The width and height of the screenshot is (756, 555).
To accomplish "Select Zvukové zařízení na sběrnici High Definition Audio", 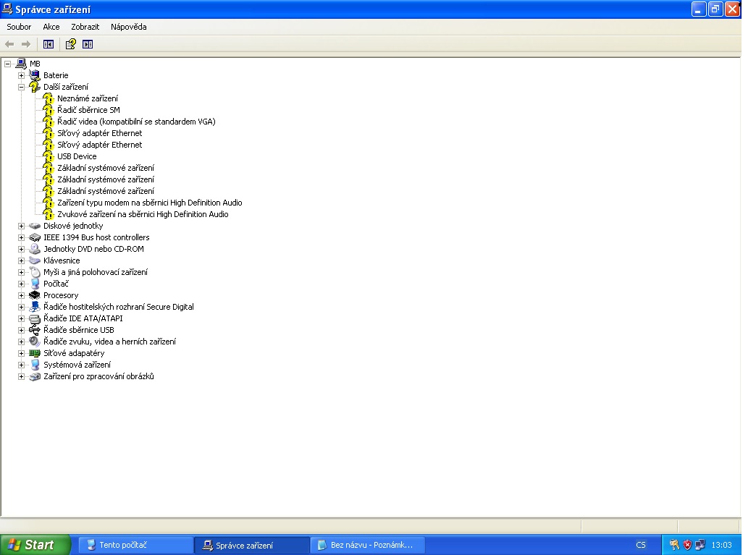I will (143, 214).
